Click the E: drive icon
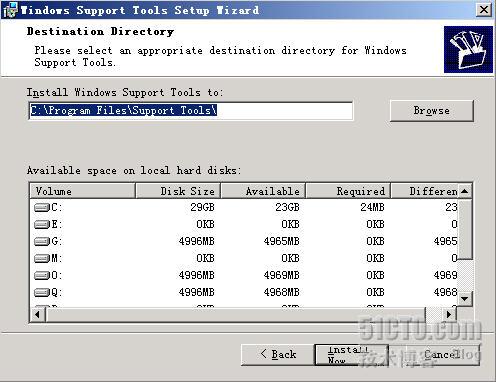This screenshot has height=382, width=496. 42,224
